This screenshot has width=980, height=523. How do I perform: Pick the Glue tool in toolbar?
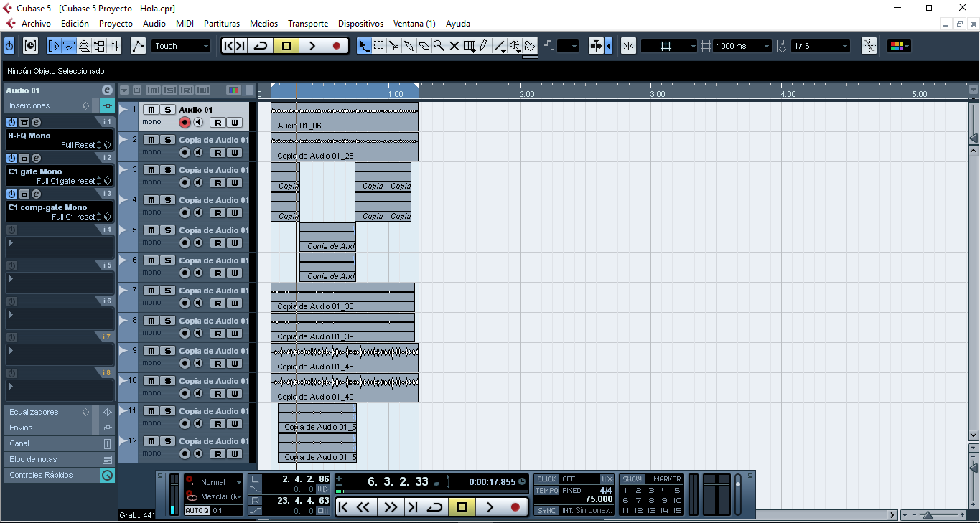click(409, 46)
